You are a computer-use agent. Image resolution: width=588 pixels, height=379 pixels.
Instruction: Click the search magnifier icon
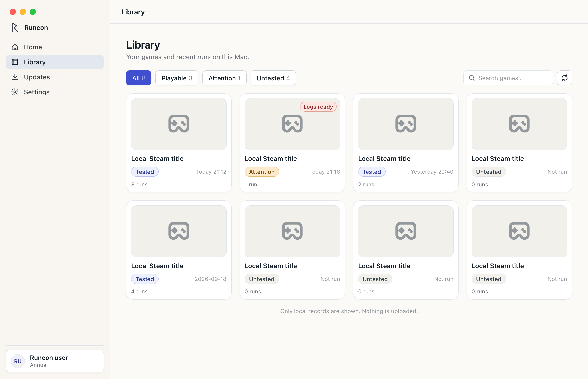point(472,78)
